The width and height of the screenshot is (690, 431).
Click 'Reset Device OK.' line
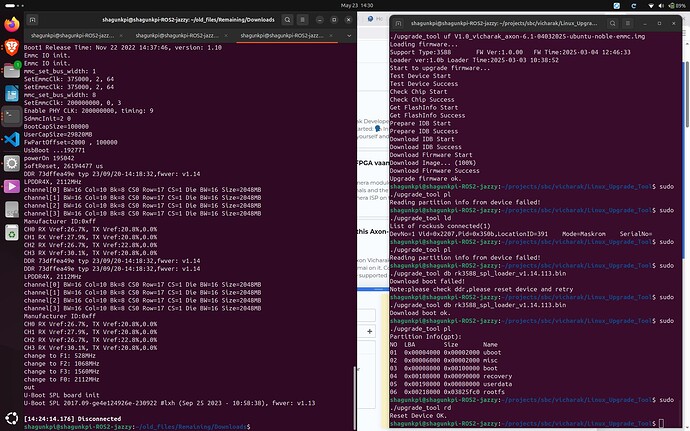coord(418,416)
